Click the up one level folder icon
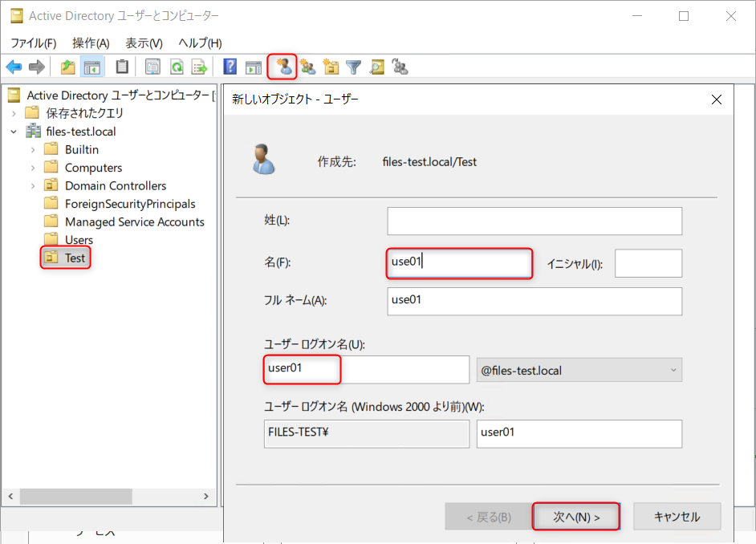This screenshot has width=756, height=544. (68, 67)
